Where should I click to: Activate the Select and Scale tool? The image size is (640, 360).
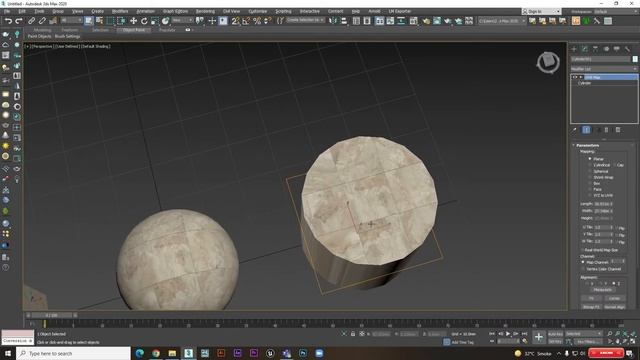[x=155, y=21]
